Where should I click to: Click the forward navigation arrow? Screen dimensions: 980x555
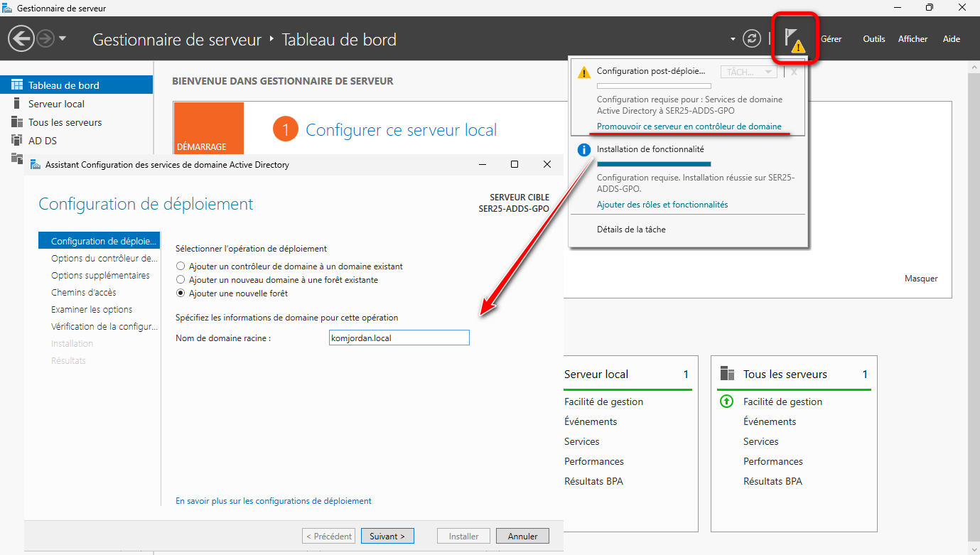45,38
